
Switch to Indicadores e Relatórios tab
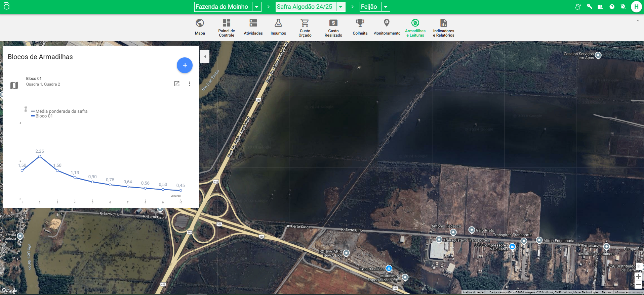tap(443, 28)
